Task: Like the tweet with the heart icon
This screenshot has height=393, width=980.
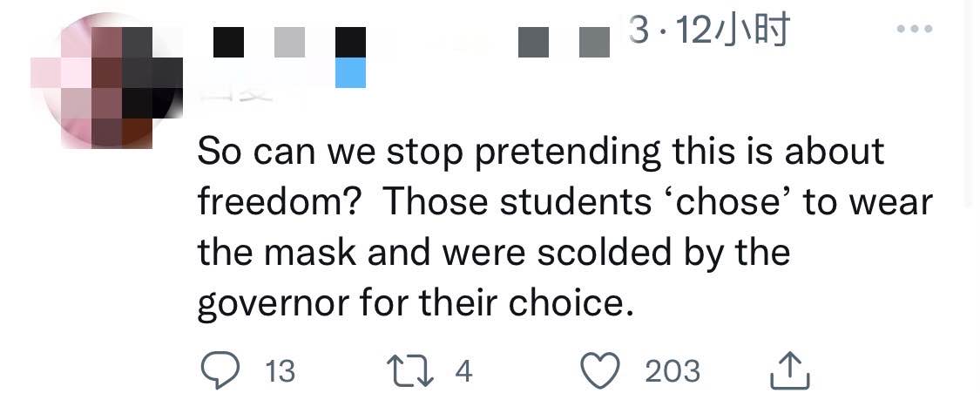Action: (600, 370)
